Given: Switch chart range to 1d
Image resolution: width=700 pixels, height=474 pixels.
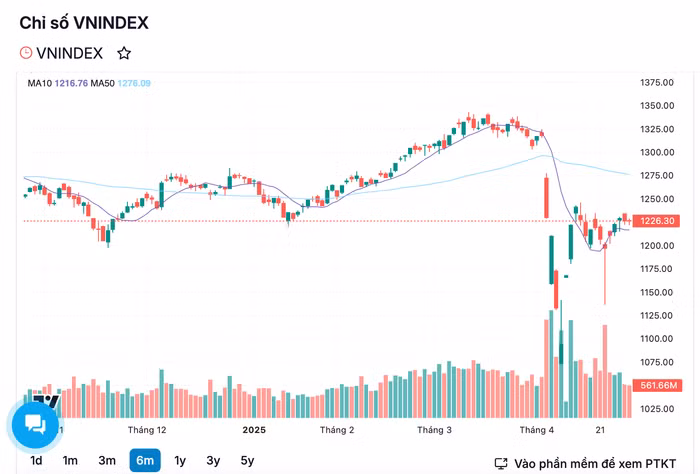Looking at the screenshot, I should [36, 461].
